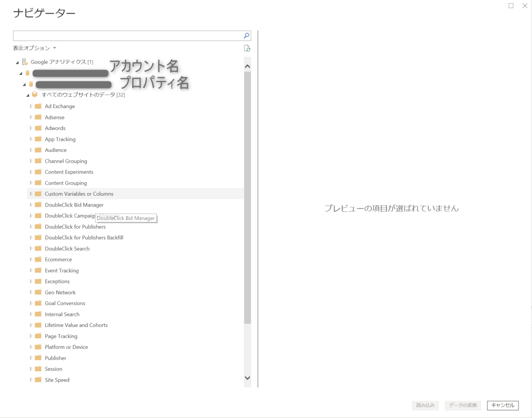
Task: Click inside the navigator search field
Action: (x=127, y=36)
